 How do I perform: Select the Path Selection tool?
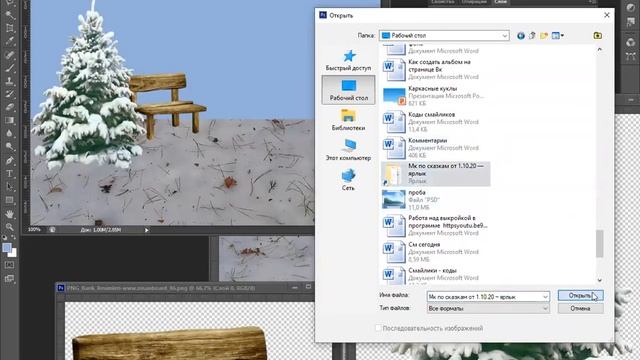10,187
